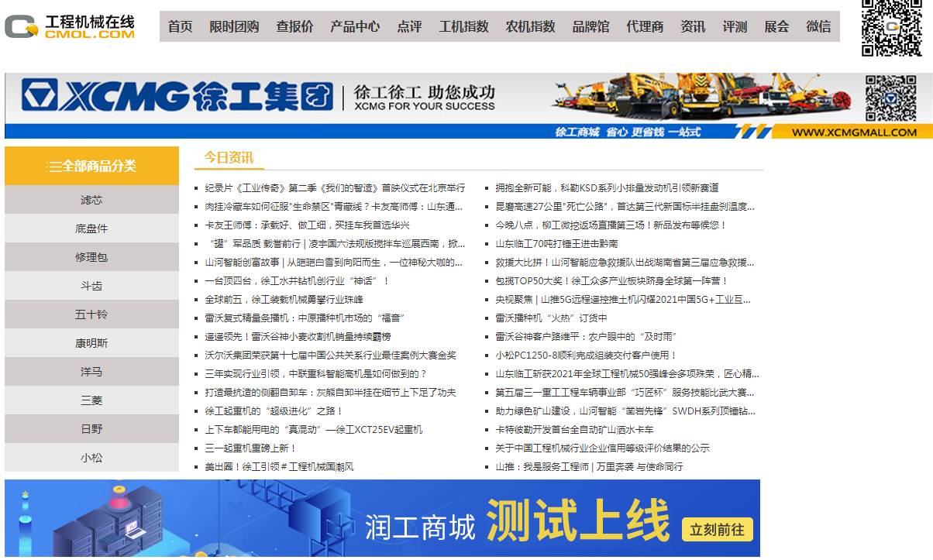Click the QR code beside the navigation bar

(892, 28)
